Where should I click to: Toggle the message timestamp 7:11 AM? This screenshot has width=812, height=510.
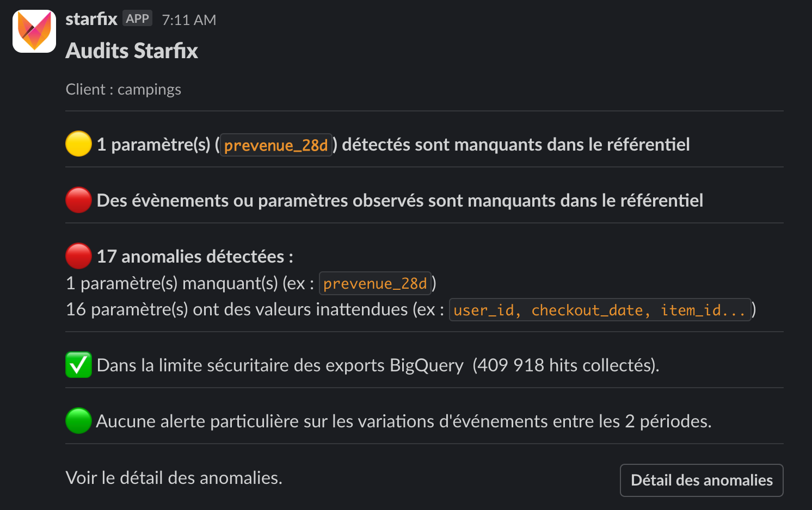pyautogui.click(x=189, y=19)
